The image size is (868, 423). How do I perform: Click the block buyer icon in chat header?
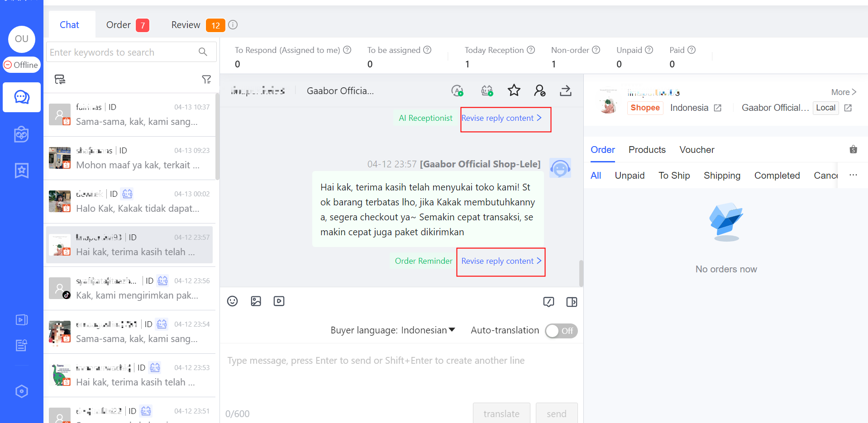click(x=539, y=90)
